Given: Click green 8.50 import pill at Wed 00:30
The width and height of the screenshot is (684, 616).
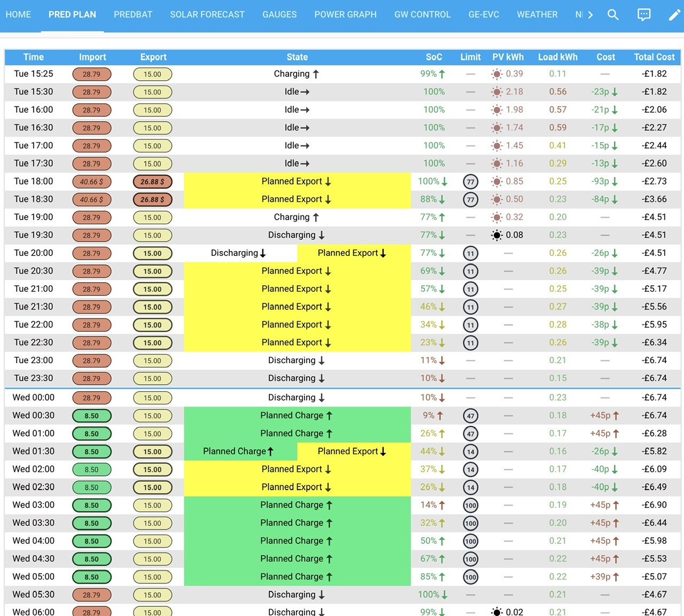Looking at the screenshot, I should 92,416.
